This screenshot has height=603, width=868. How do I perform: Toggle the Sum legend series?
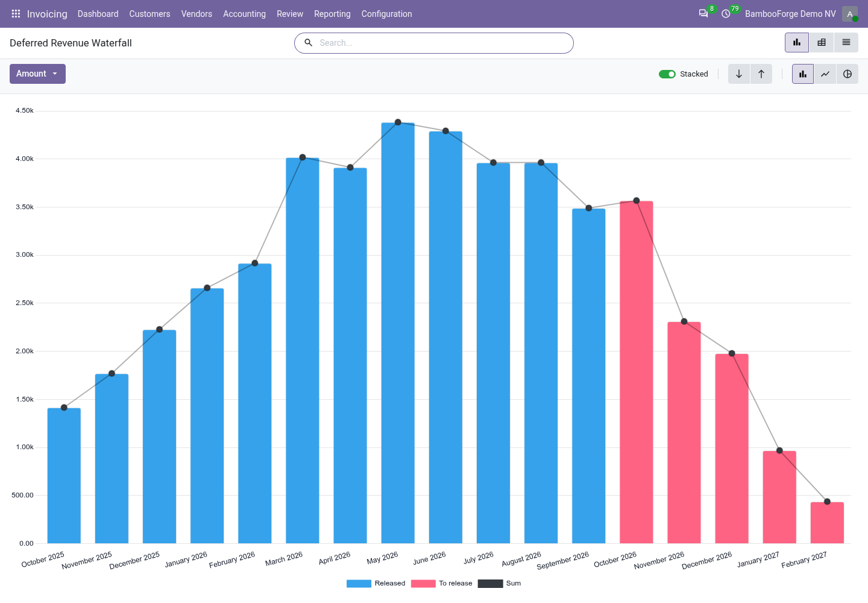(x=499, y=583)
